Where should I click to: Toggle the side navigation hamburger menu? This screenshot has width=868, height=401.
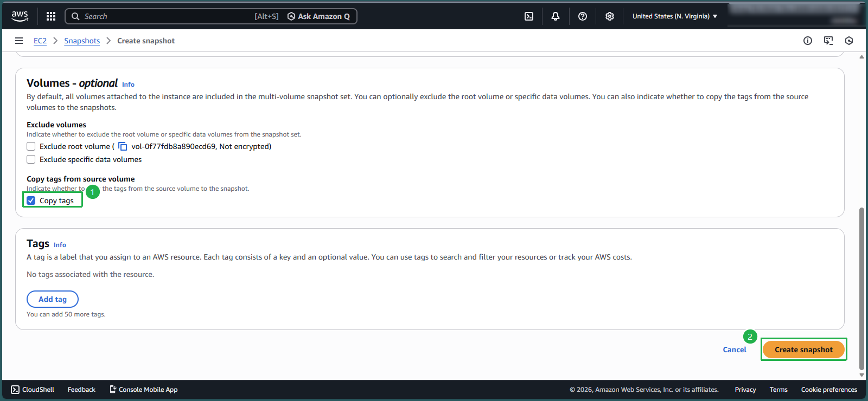point(19,41)
